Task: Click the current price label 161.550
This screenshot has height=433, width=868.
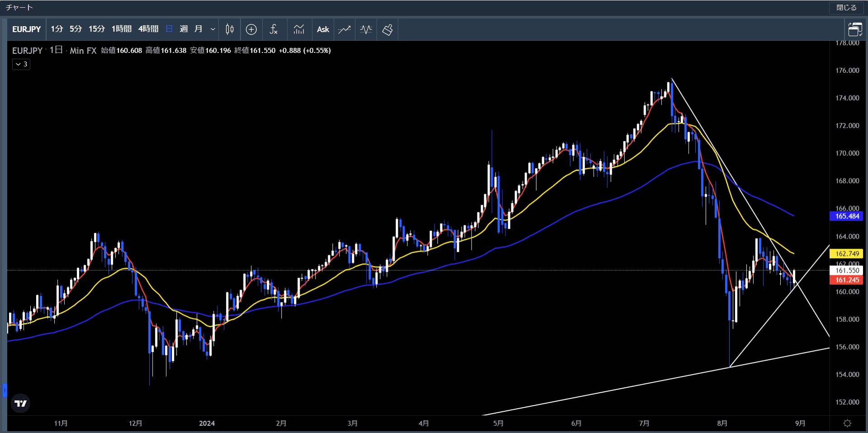Action: pos(847,270)
